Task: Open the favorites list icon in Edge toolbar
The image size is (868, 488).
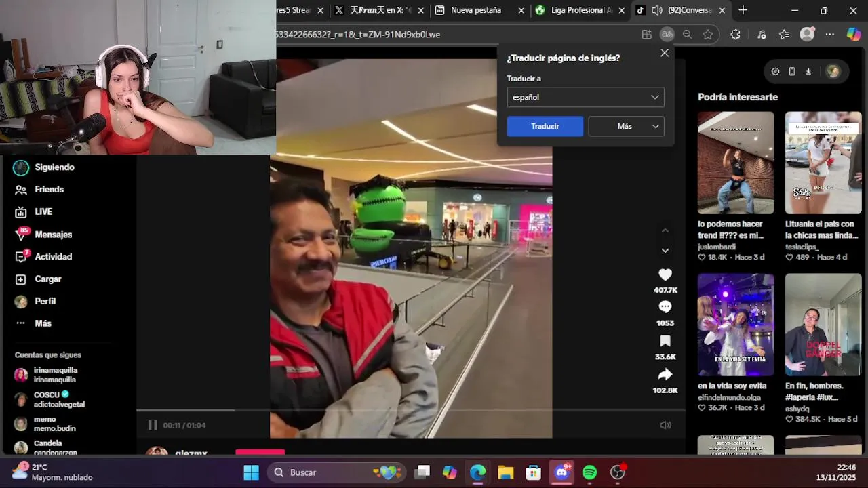Action: tap(785, 35)
